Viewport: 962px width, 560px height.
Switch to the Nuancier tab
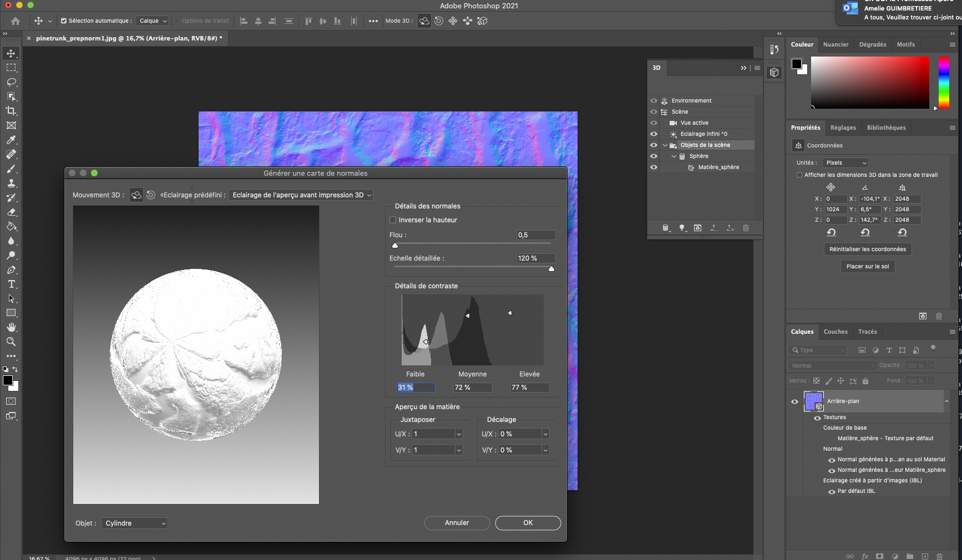(836, 44)
